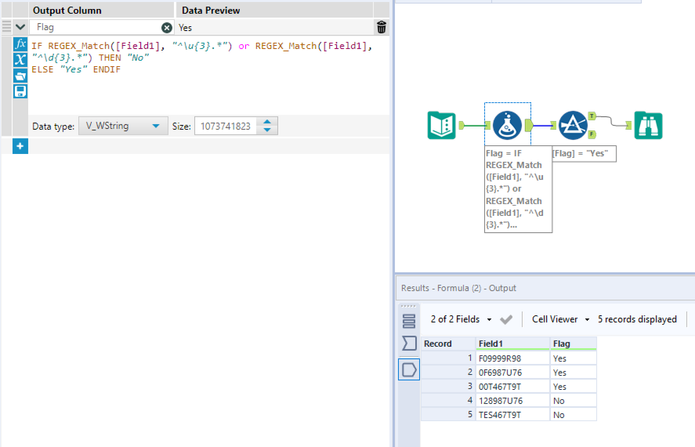Click the Field1 column header

click(x=512, y=344)
